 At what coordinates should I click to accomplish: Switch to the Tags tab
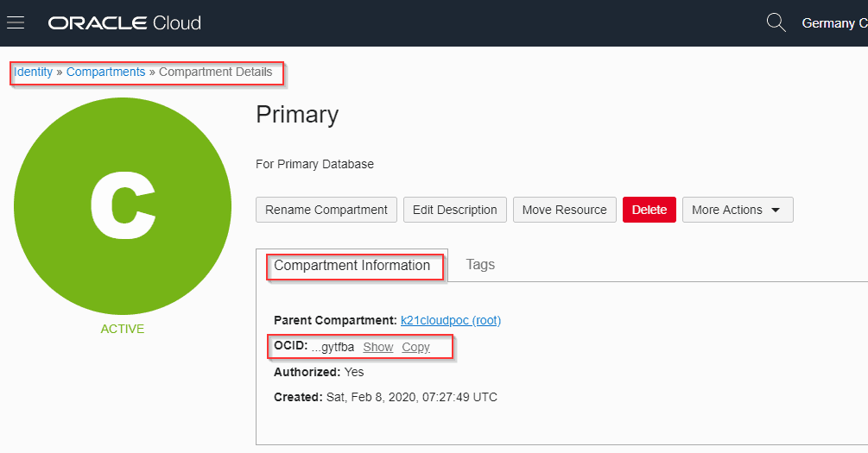click(x=480, y=265)
